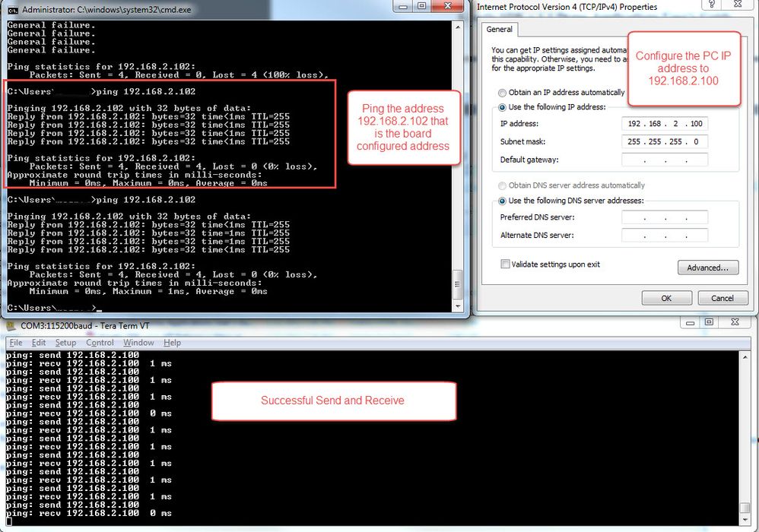Select the General tab in IPv4 Properties
The height and width of the screenshot is (532, 759).
click(x=500, y=30)
